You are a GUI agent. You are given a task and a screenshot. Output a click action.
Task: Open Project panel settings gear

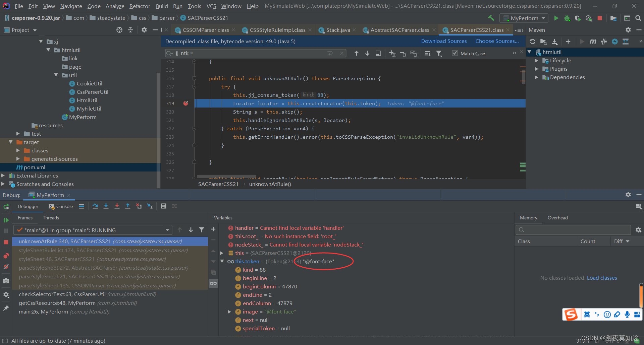pos(144,30)
